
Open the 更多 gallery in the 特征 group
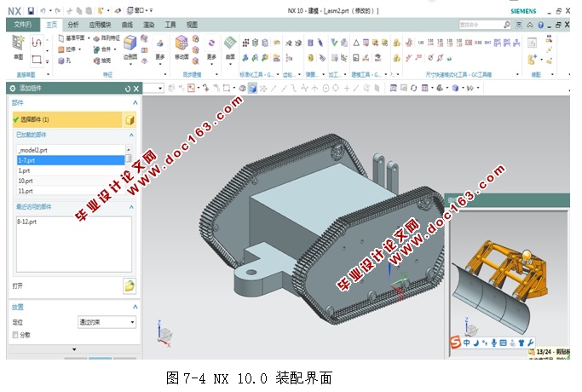point(160,49)
